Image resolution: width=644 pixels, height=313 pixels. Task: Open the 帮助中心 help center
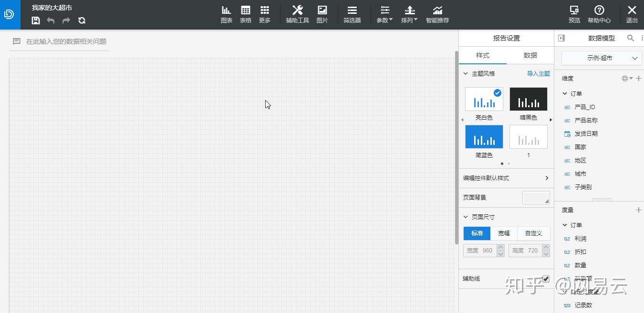[599, 14]
